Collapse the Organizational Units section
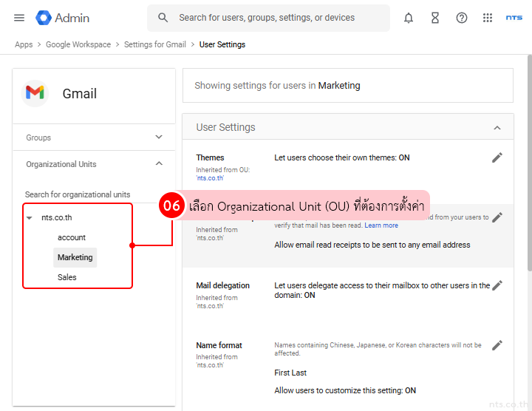The image size is (532, 411). (94, 164)
